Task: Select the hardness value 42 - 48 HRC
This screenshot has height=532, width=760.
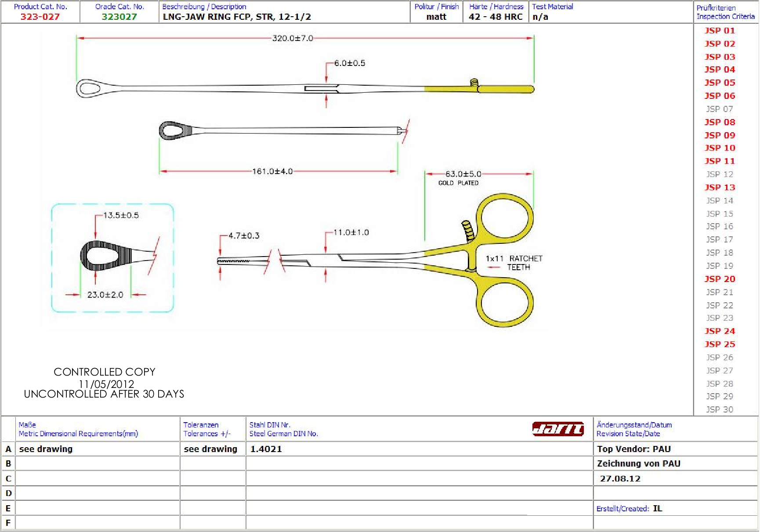Action: (495, 17)
